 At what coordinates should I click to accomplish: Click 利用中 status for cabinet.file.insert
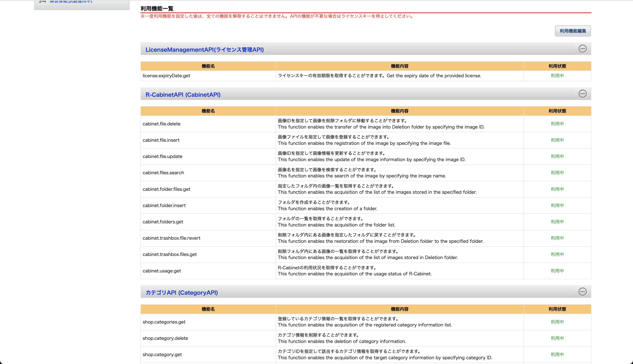(557, 140)
